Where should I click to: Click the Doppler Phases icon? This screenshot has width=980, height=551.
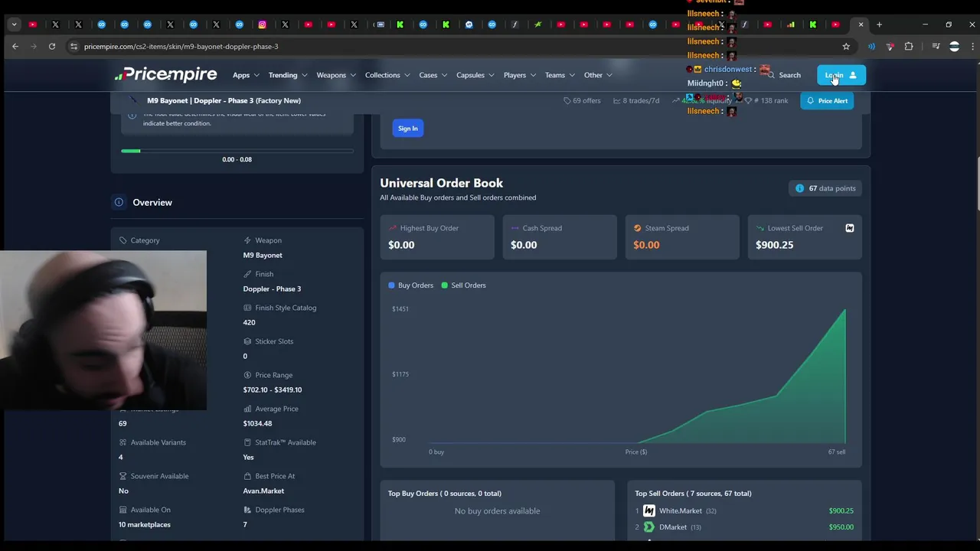tap(247, 510)
